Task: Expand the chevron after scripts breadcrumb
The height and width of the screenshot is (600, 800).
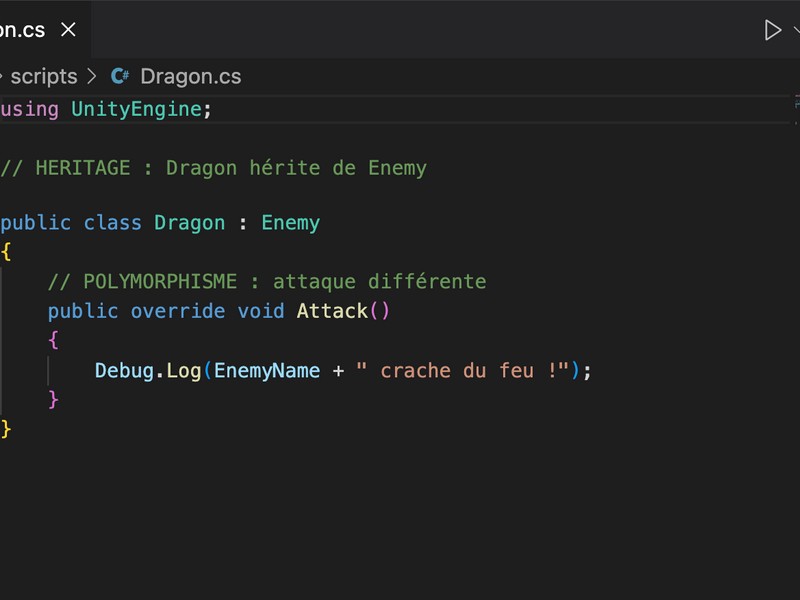Action: coord(93,76)
